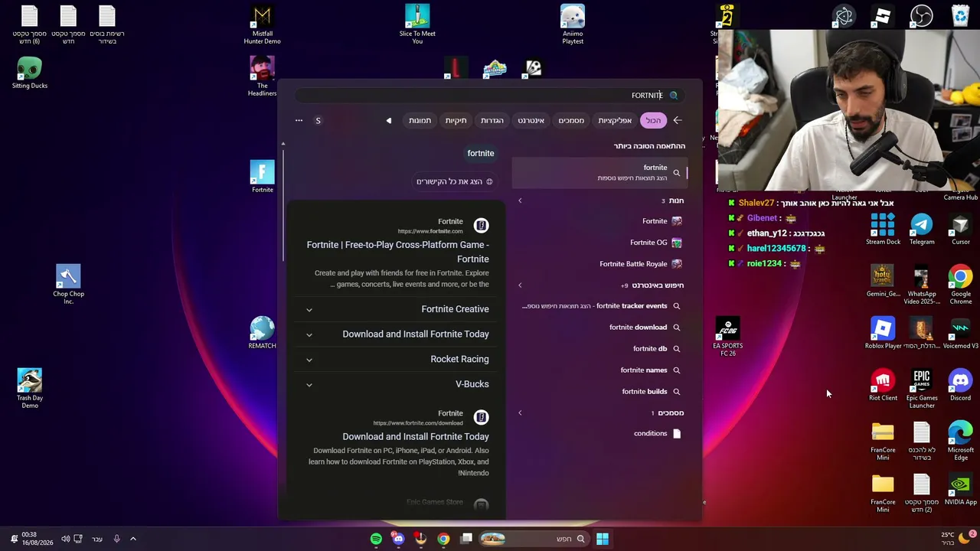Image resolution: width=980 pixels, height=551 pixels.
Task: Select the Google Chrome desktop shortcut
Action: (960, 285)
